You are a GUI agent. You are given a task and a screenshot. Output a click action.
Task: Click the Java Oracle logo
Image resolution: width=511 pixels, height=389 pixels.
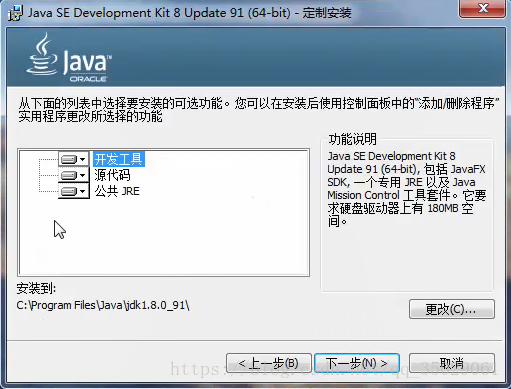(69, 58)
